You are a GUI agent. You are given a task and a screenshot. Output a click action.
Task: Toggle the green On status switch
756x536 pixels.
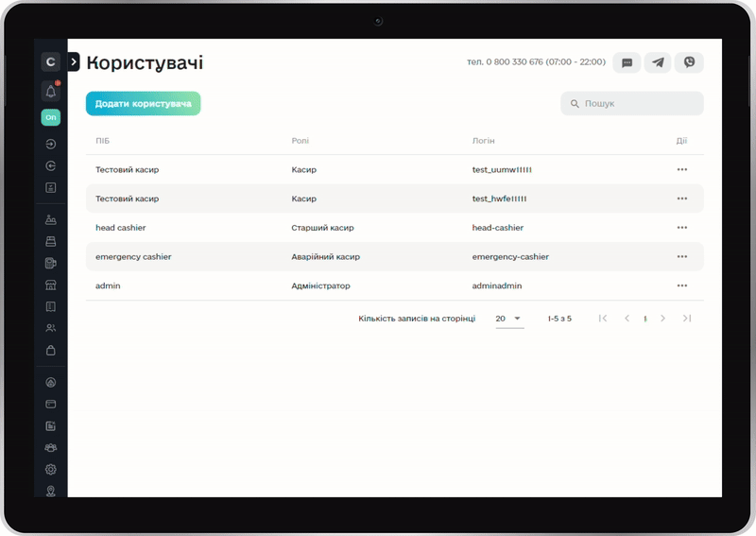[x=51, y=117]
